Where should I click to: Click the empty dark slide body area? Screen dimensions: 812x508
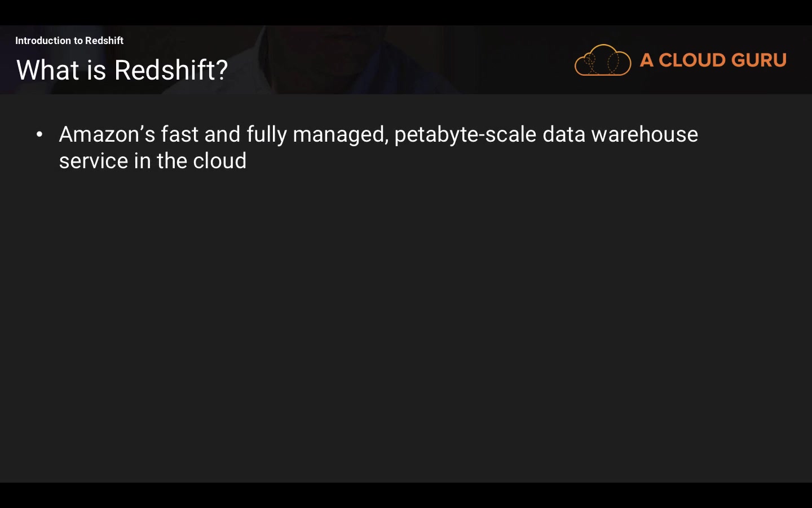click(x=406, y=327)
